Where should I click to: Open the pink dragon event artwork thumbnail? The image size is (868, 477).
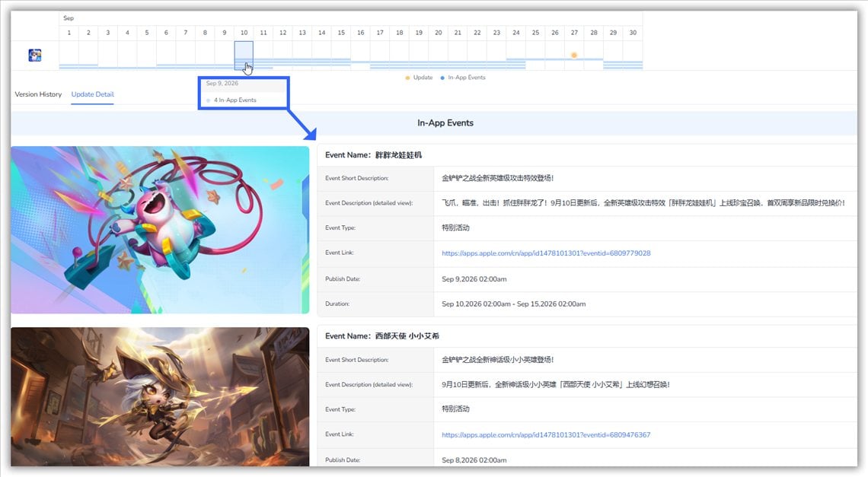click(x=160, y=230)
